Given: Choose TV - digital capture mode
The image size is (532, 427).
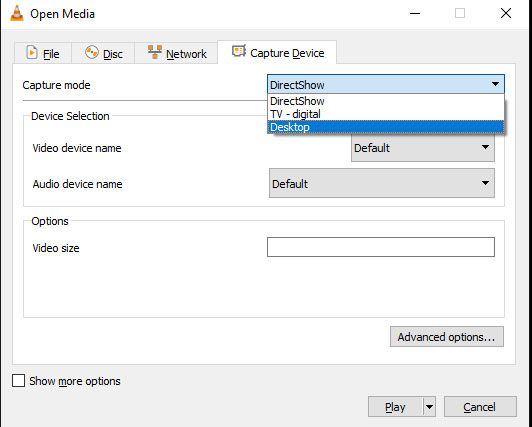Looking at the screenshot, I should click(386, 114).
